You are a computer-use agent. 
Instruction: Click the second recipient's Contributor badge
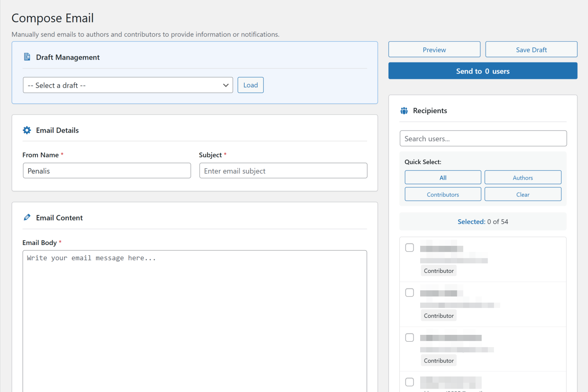tap(439, 316)
